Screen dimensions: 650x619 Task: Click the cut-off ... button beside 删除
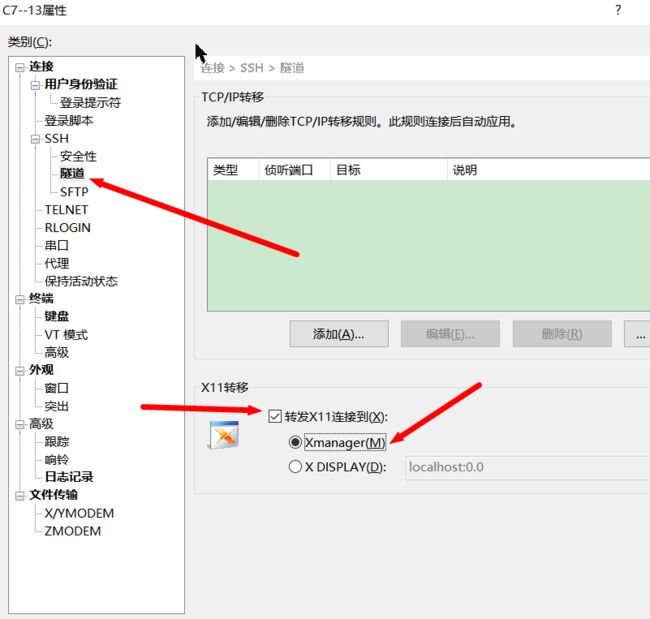coord(638,334)
